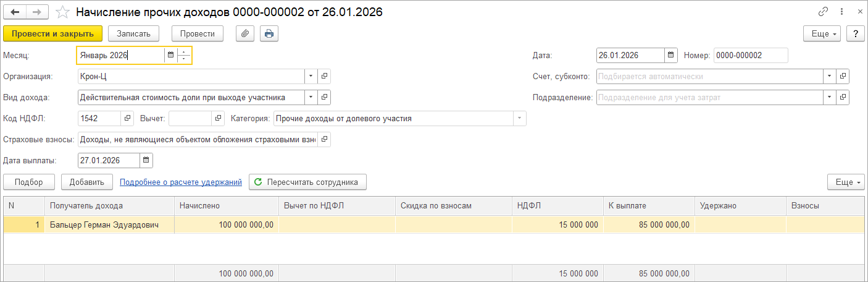Add document to favorites with star icon
The height and width of the screenshot is (282, 868).
click(62, 12)
